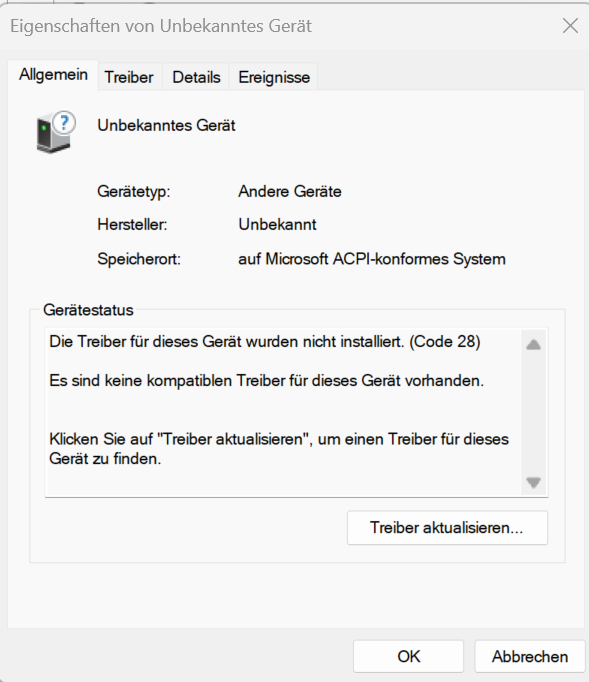
Task: Click the 'Unbekanntes Gerät' device name heading
Action: pos(166,125)
